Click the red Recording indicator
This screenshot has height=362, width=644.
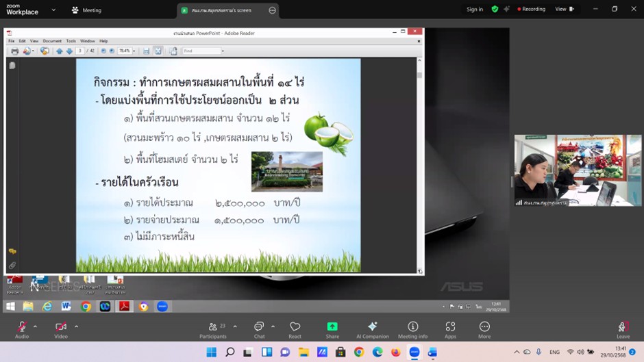click(x=532, y=10)
